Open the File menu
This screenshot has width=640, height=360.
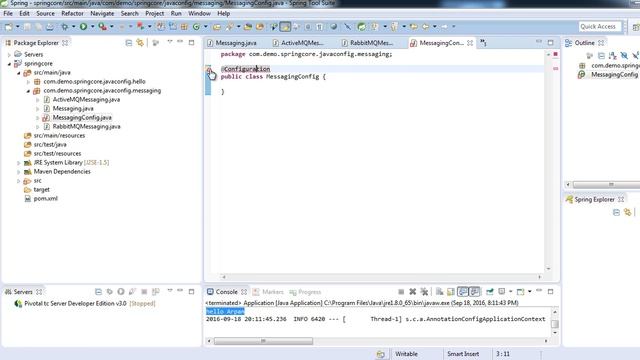8,13
